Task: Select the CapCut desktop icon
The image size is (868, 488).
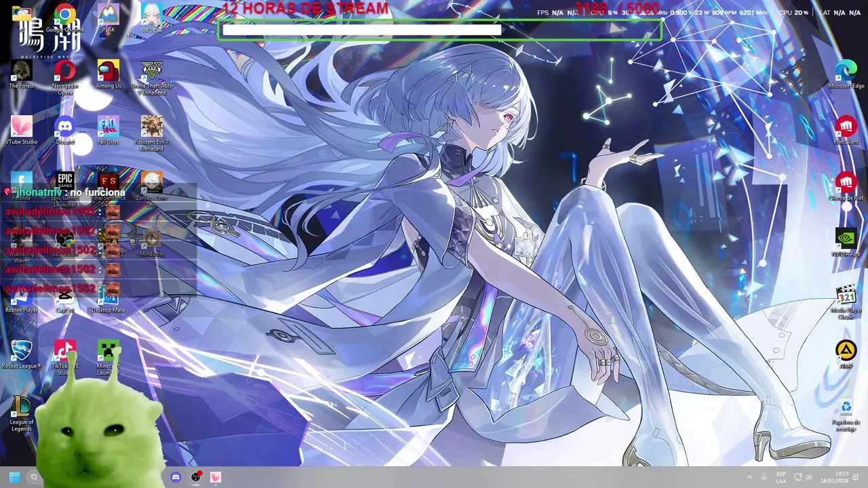Action: click(65, 298)
